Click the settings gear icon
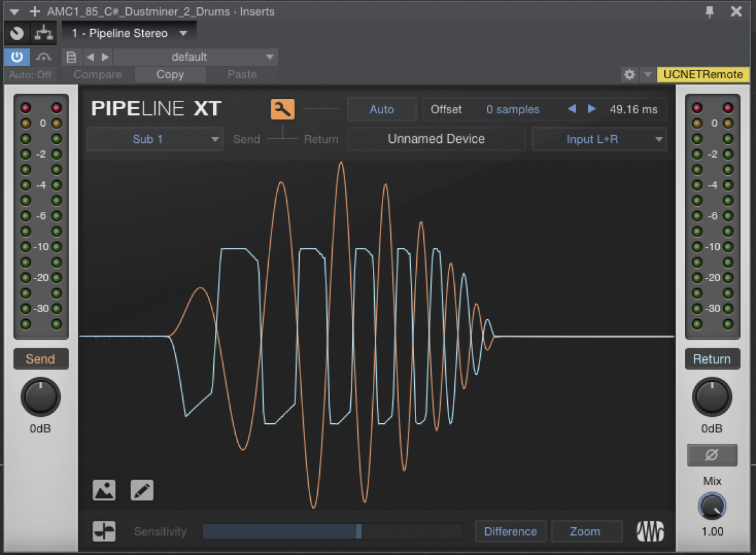This screenshot has height=555, width=756. [629, 74]
